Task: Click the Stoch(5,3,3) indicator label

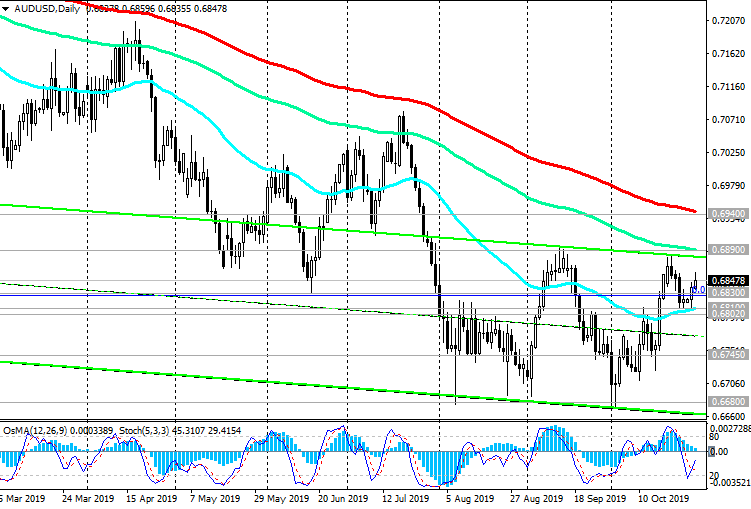Action: click(x=144, y=431)
